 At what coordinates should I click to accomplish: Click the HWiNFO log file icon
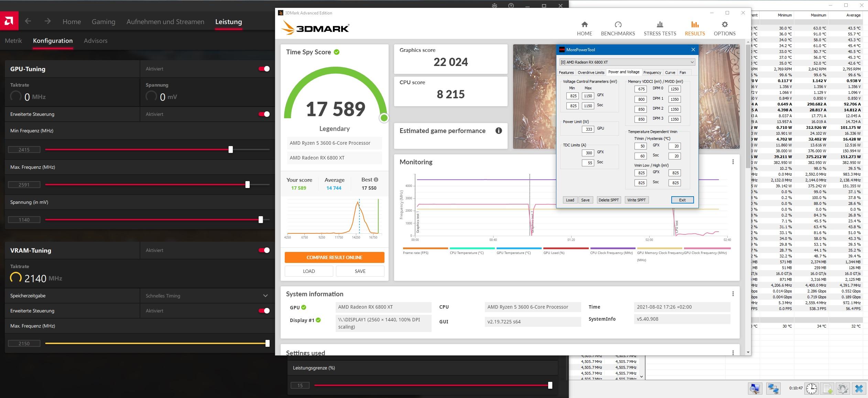pyautogui.click(x=827, y=388)
